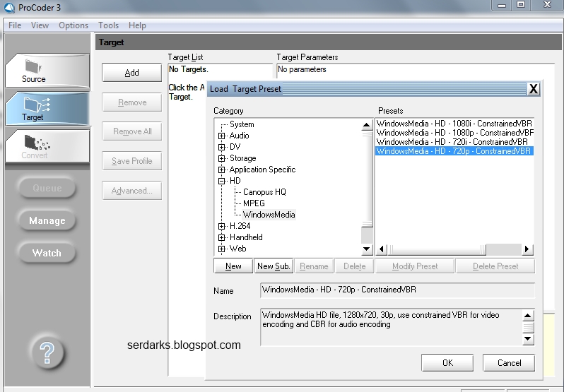Open the Options menu

click(x=74, y=25)
